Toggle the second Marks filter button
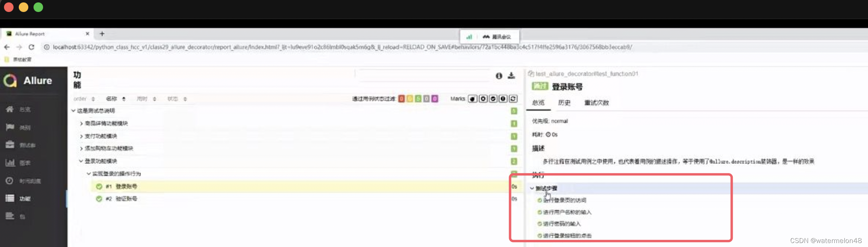Image resolution: width=868 pixels, height=247 pixels. [483, 99]
